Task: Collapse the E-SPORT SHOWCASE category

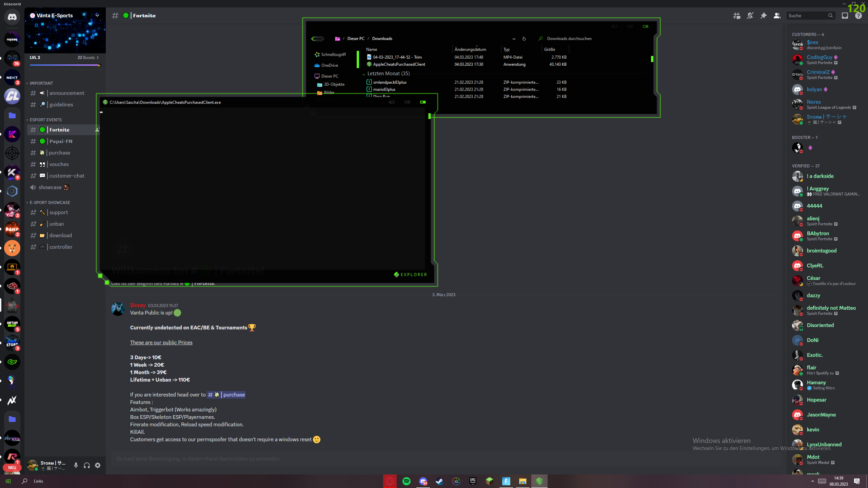Action: [x=50, y=202]
